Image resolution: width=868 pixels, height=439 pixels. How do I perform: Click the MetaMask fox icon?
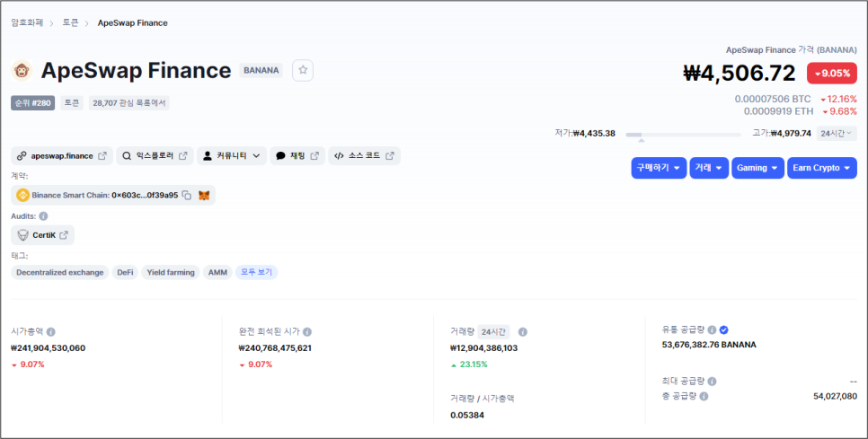[x=204, y=195]
